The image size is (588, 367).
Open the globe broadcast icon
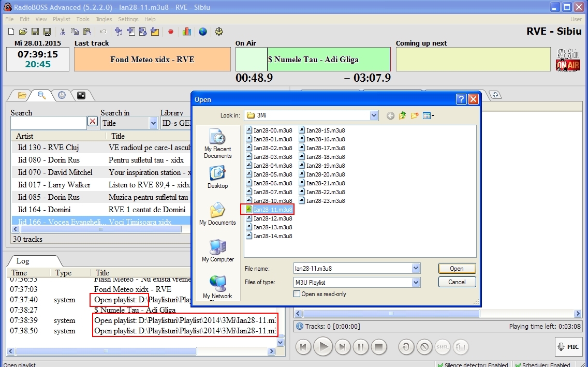[x=203, y=32]
